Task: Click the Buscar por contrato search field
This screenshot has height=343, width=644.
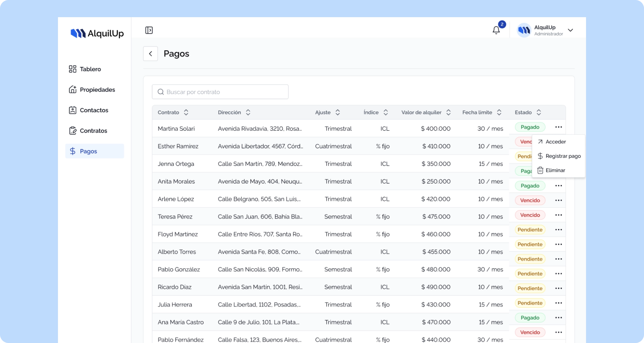Action: point(220,92)
